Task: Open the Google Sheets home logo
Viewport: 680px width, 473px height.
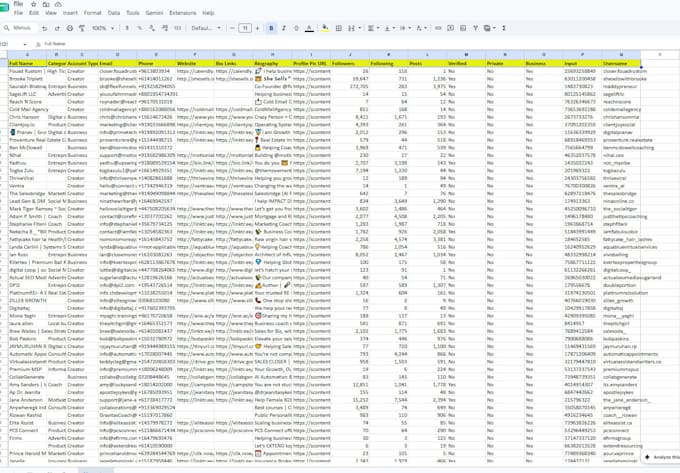Action: pos(4,8)
